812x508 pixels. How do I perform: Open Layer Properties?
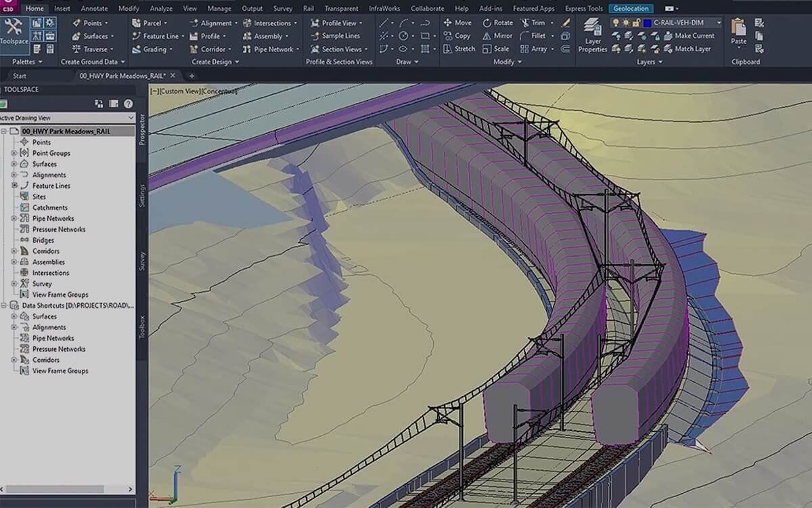coord(592,33)
